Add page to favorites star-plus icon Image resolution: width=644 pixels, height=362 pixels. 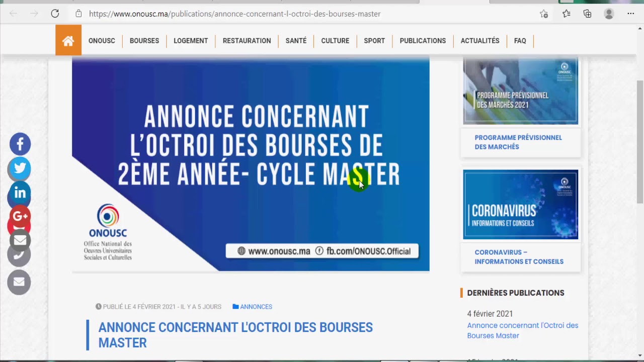click(544, 14)
